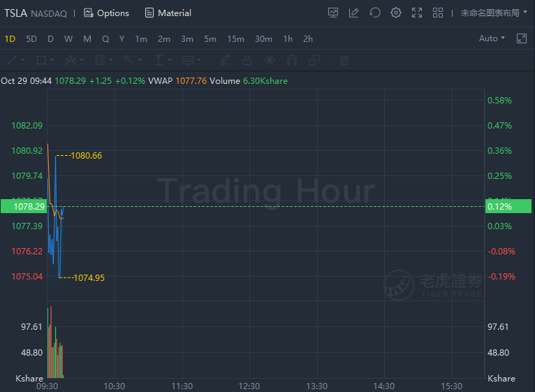Image resolution: width=535 pixels, height=392 pixels.
Task: Select the Fibonacci levels drawing tool
Action: [x=100, y=60]
